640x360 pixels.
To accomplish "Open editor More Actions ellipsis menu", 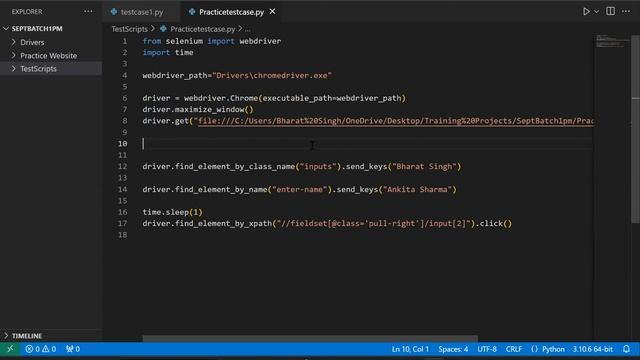I will pyautogui.click(x=626, y=11).
